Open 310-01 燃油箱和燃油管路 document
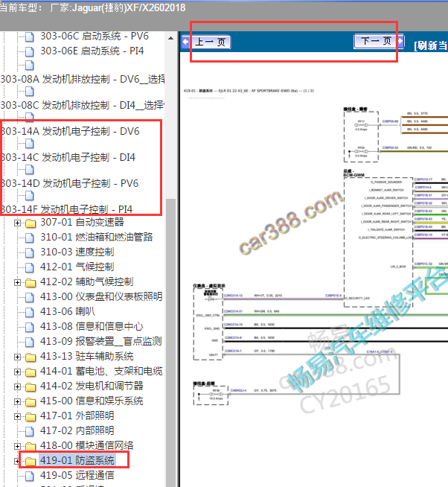This screenshot has height=487, width=448. coord(96,238)
